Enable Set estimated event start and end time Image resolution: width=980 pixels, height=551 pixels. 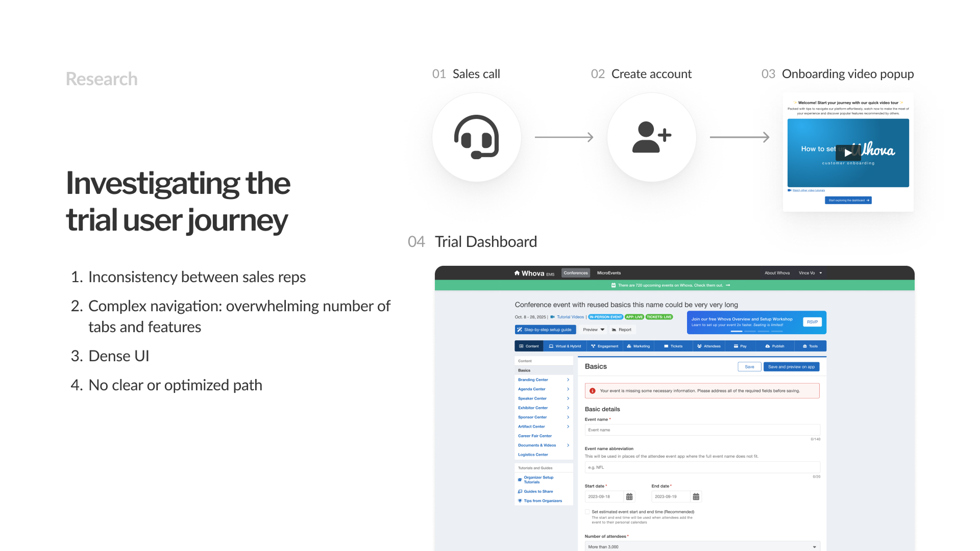pos(587,512)
